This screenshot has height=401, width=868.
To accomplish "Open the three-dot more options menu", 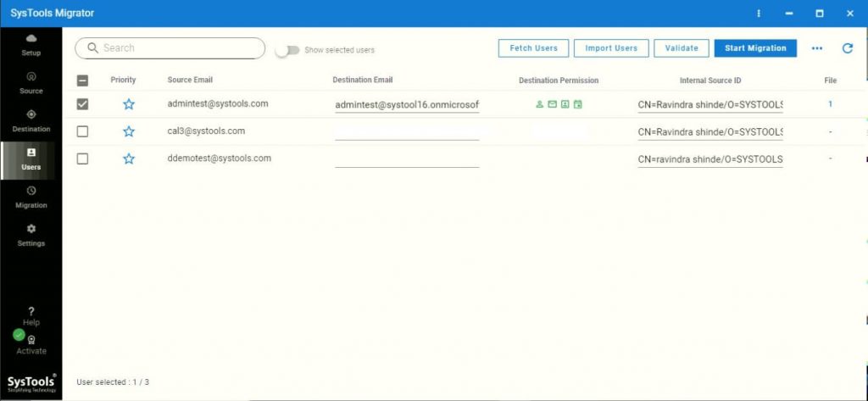I will (816, 48).
